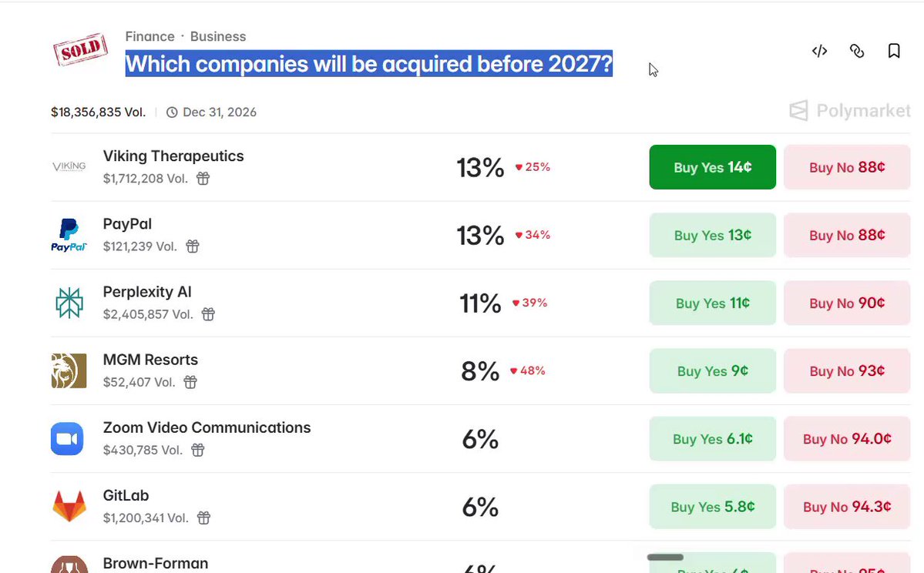Buy Yes 14¢ for Viking Therapeutics
The width and height of the screenshot is (924, 573).
tap(712, 167)
